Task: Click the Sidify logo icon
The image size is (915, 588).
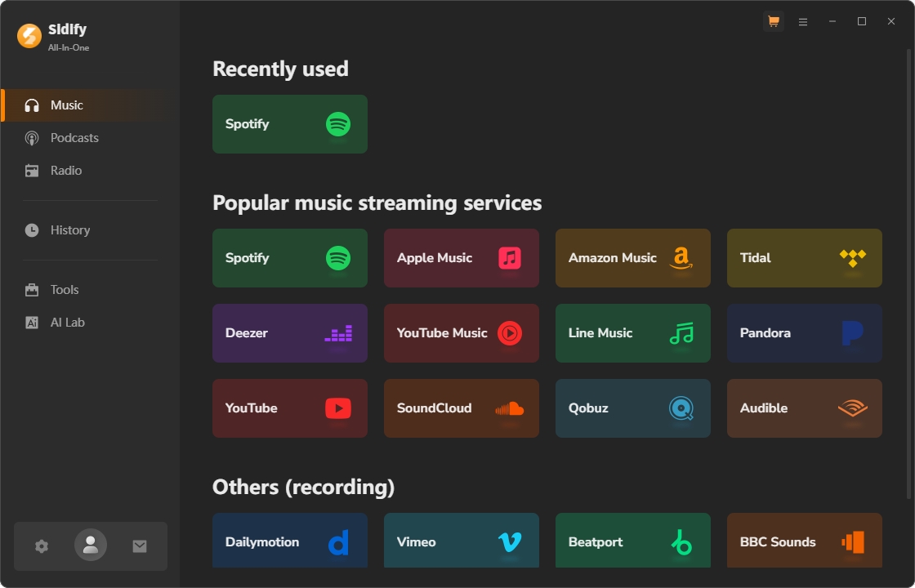Action: point(29,36)
